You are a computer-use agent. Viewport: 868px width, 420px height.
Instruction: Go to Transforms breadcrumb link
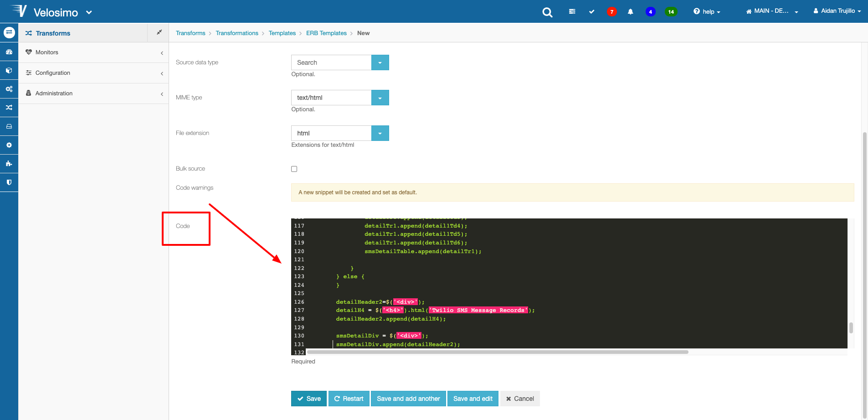pos(190,33)
